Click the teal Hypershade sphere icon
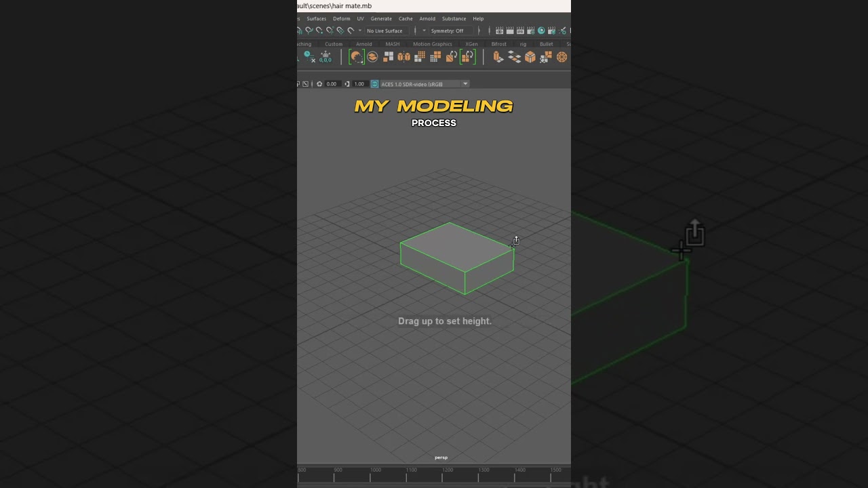 541,30
